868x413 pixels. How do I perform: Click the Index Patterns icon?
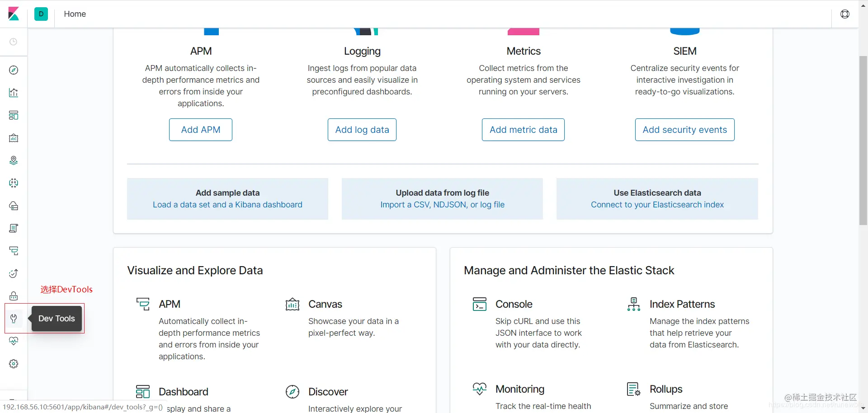(634, 304)
